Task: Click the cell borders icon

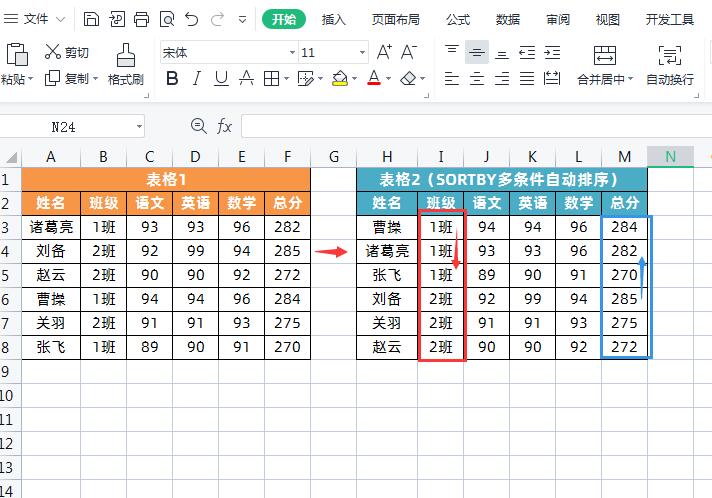Action: tap(272, 79)
